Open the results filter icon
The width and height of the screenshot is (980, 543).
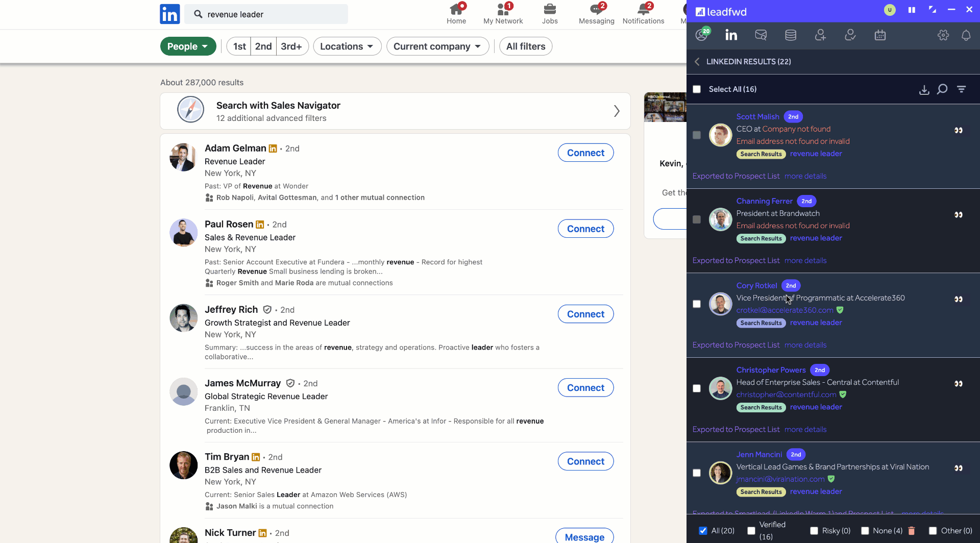(x=961, y=89)
